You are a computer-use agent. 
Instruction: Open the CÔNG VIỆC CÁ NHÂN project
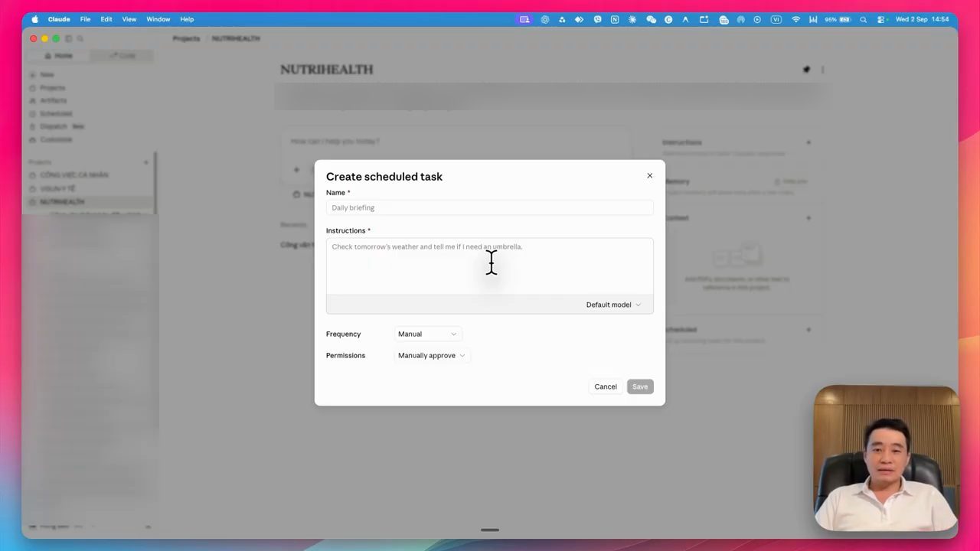(73, 175)
